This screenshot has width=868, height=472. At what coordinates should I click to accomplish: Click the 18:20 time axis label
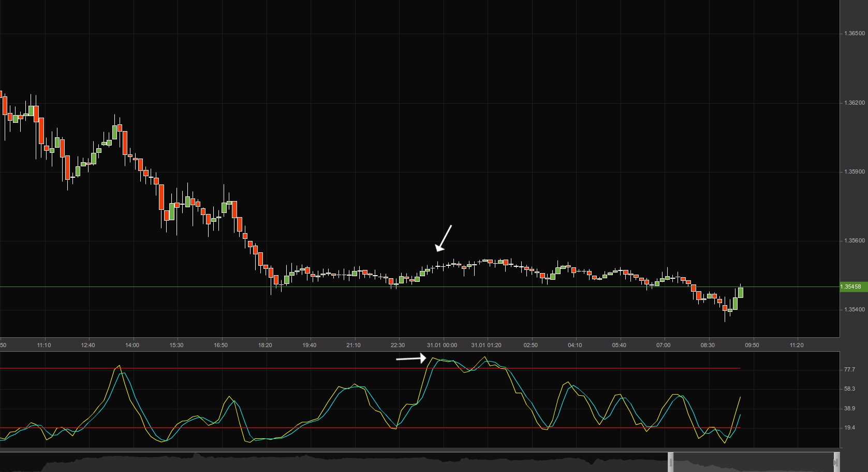point(265,345)
